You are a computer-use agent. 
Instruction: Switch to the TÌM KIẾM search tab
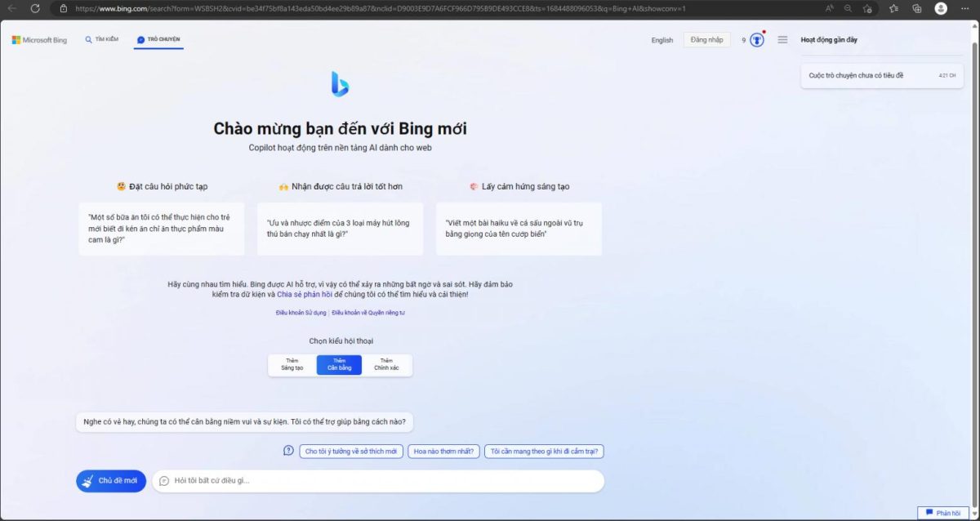click(102, 39)
